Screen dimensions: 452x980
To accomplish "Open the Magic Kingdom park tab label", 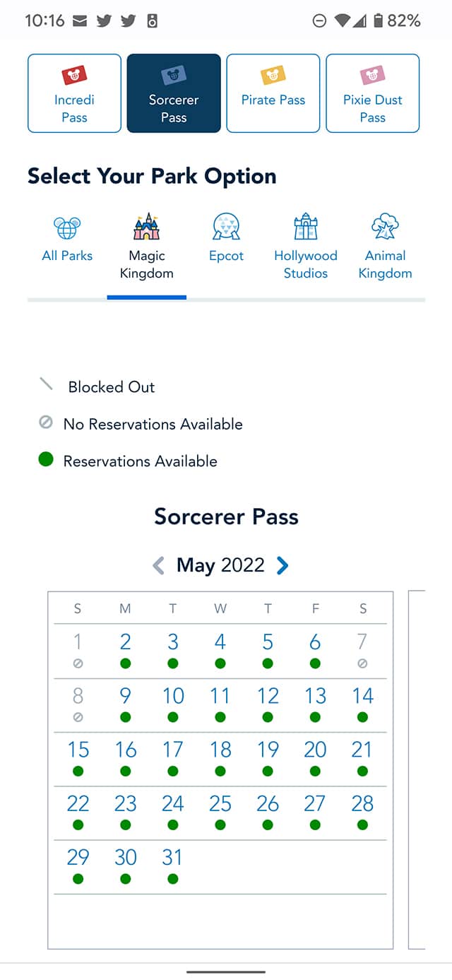I will tap(147, 264).
